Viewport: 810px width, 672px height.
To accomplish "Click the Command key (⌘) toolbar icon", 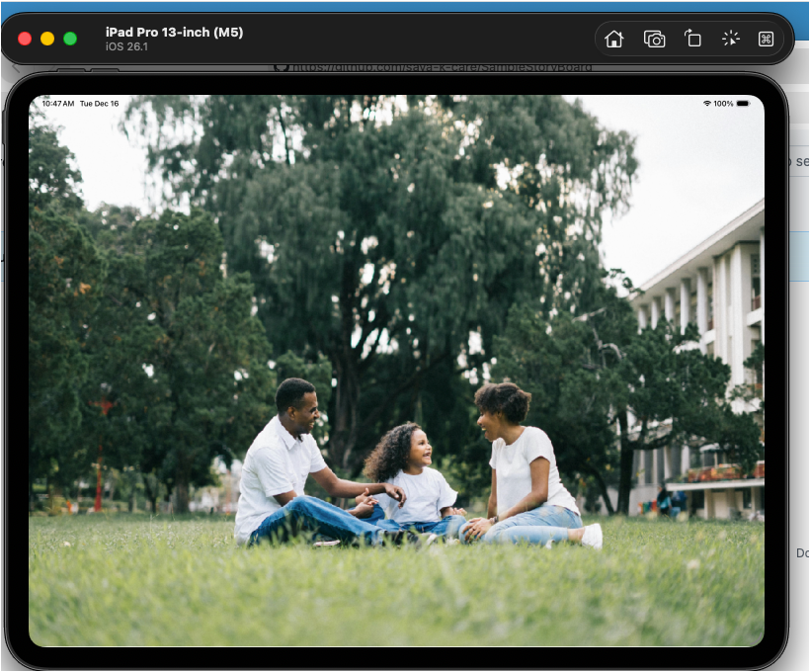I will click(x=766, y=39).
